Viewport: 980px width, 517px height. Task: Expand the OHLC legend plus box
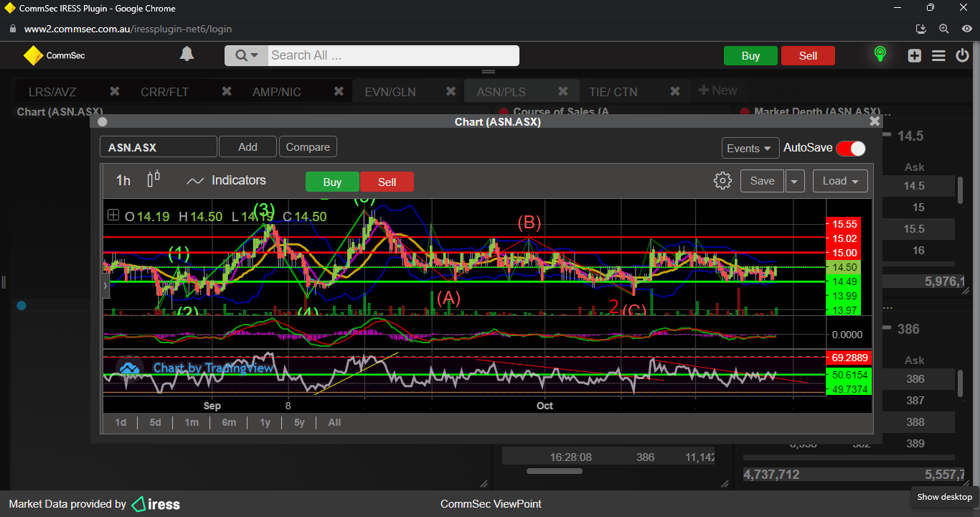click(x=113, y=215)
